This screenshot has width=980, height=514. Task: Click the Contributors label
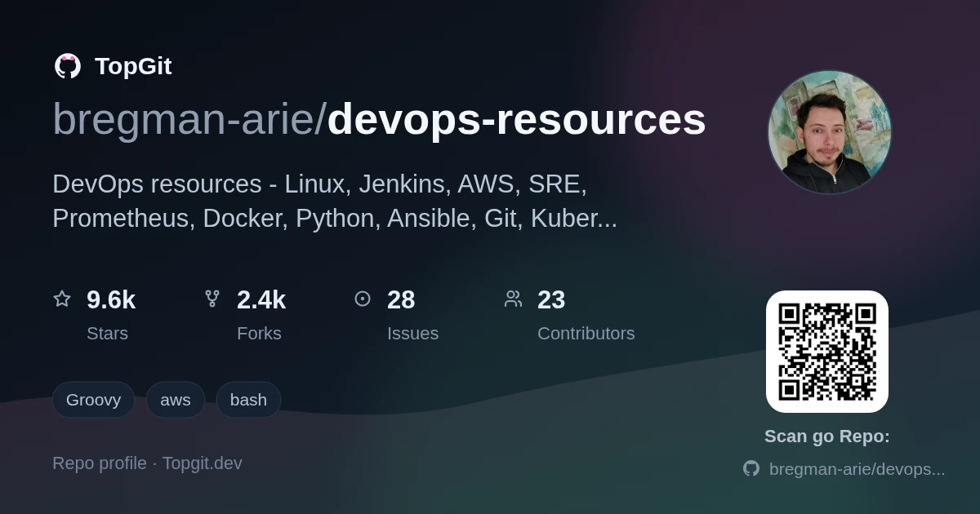(x=586, y=334)
